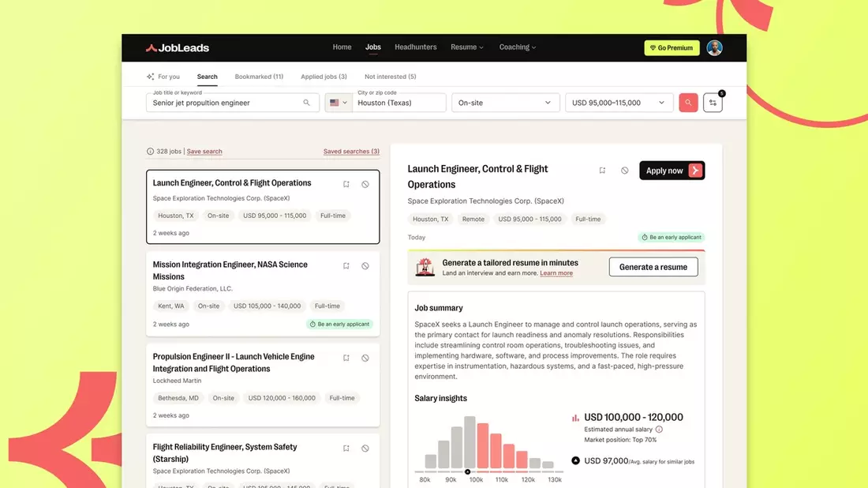Image resolution: width=868 pixels, height=488 pixels.
Task: Open Flight Reliability Engineer, System Safety listing
Action: click(225, 452)
